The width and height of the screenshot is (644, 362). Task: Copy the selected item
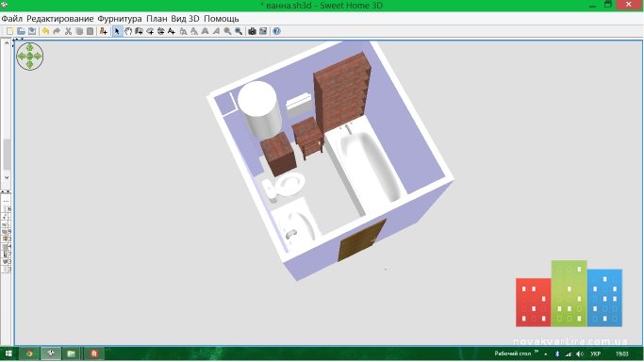79,31
